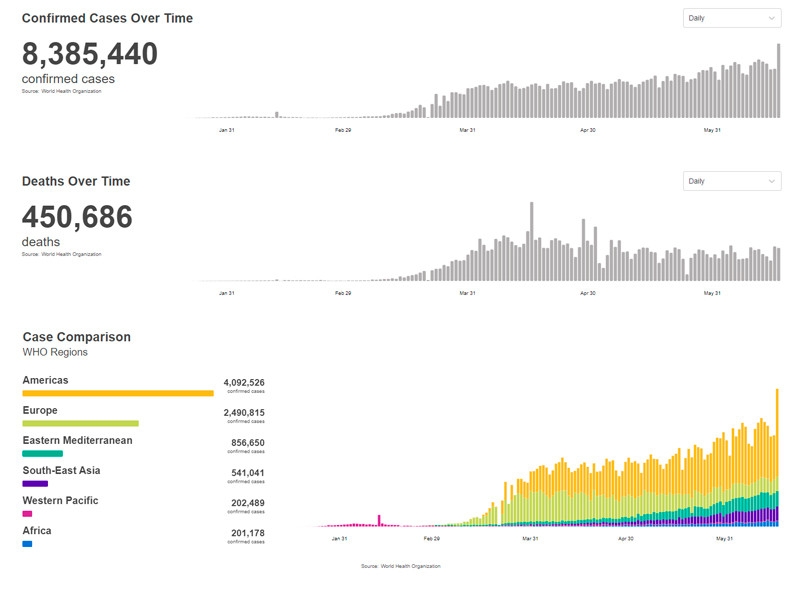Viewport: 800px width, 600px height.
Task: Click the teal Eastern Mediterranean legend bar
Action: pos(42,453)
